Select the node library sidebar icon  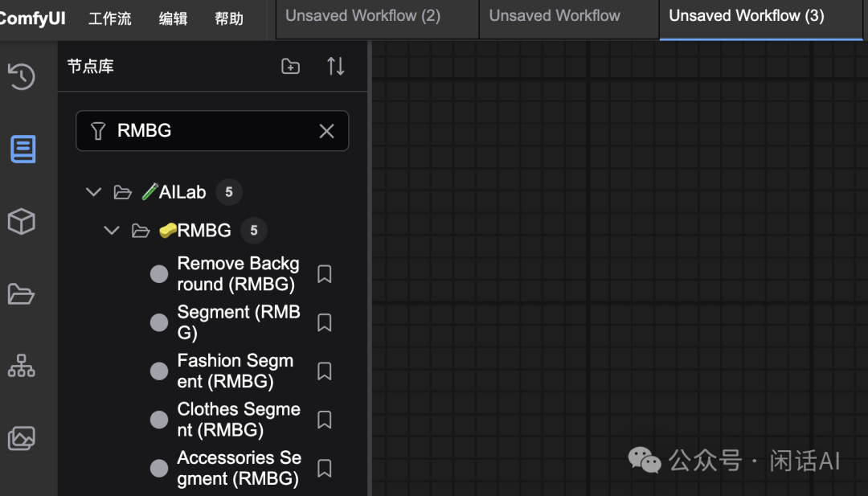[x=23, y=149]
